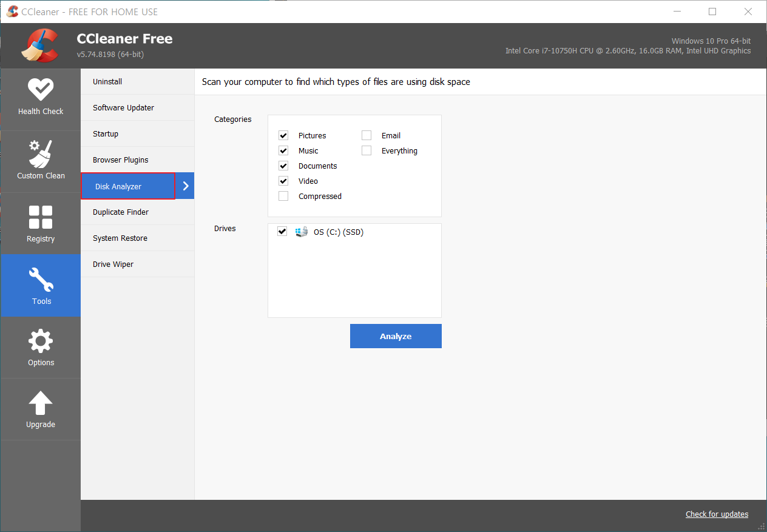Open the Browser Plugins tool
This screenshot has height=532, width=767.
click(x=137, y=160)
